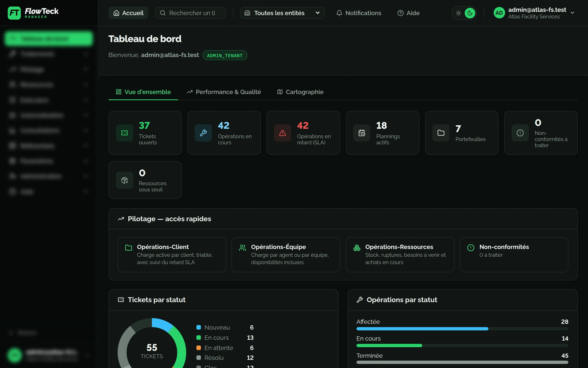Click the AD user avatar
The width and height of the screenshot is (588, 368).
499,13
